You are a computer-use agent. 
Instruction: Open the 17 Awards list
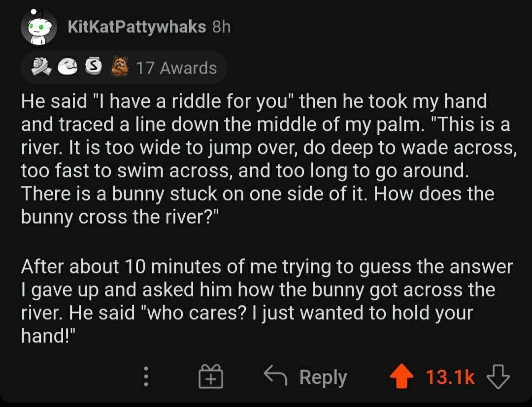coord(176,68)
